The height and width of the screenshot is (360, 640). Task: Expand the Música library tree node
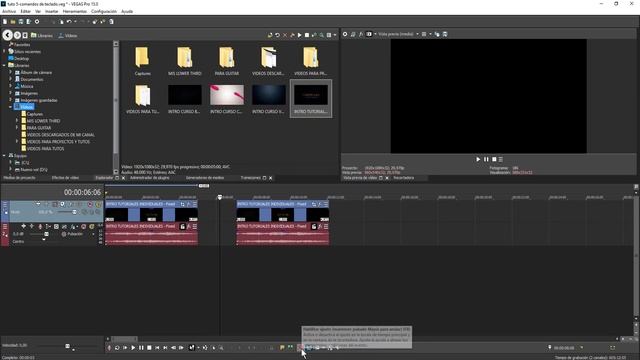click(11, 86)
